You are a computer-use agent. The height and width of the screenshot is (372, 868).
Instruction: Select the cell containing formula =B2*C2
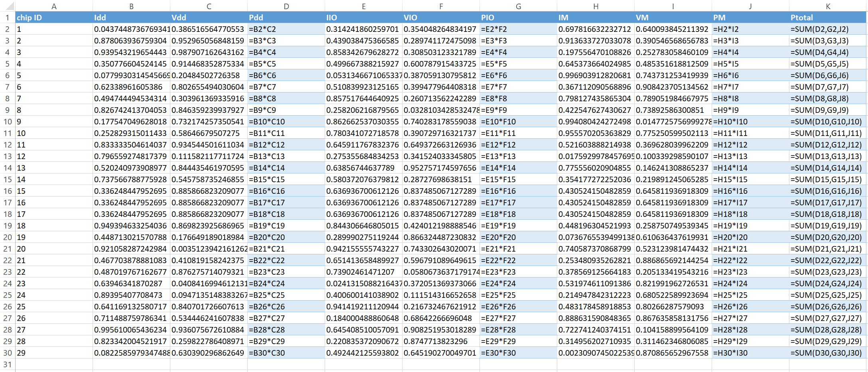click(x=286, y=29)
